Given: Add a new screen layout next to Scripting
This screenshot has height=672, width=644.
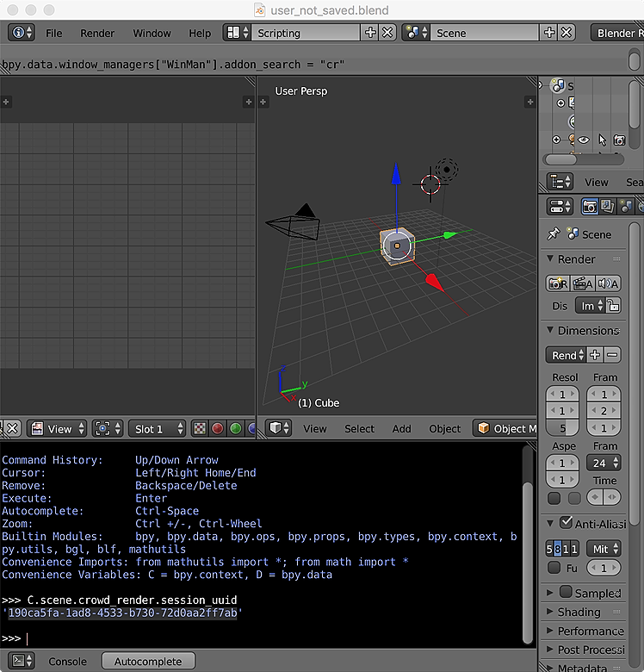Looking at the screenshot, I should click(370, 33).
